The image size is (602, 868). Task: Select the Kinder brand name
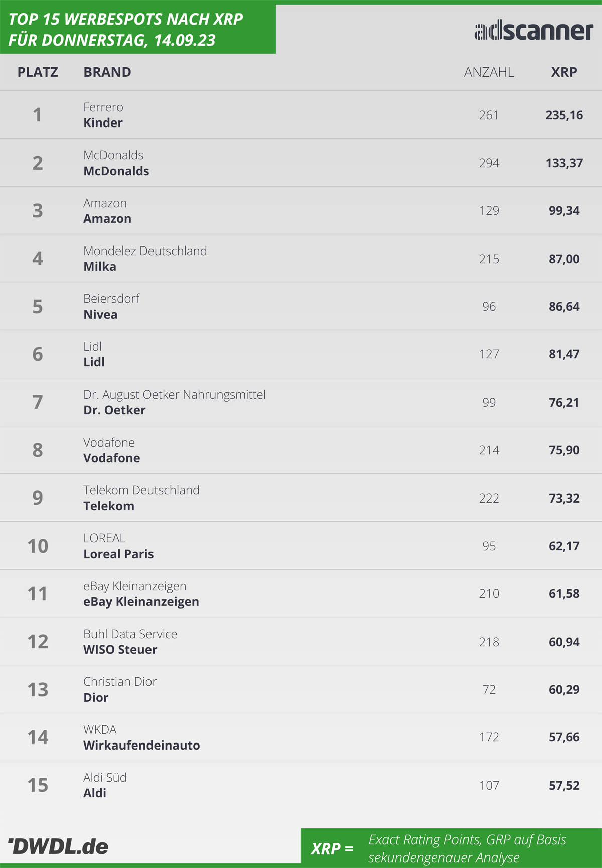(103, 123)
